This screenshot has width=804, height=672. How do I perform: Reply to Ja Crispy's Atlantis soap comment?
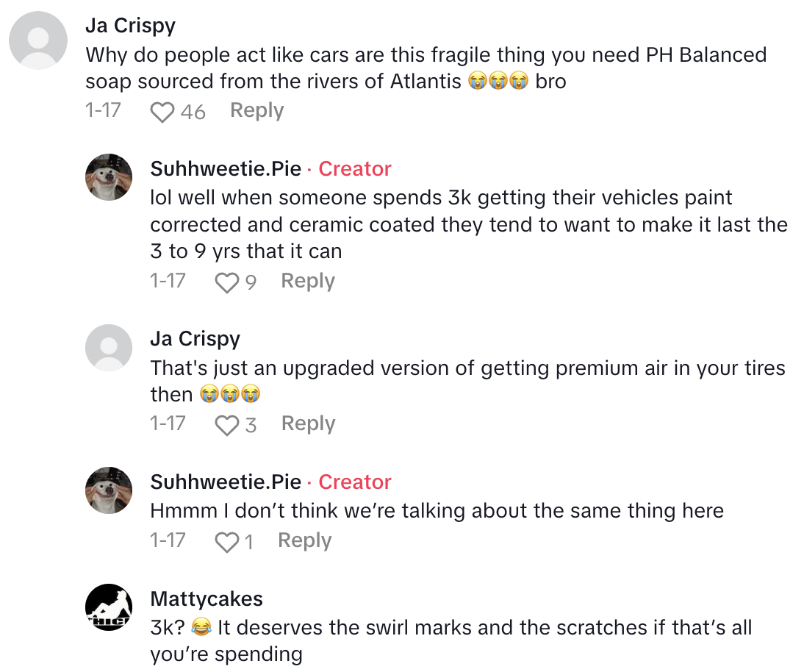[x=256, y=111]
